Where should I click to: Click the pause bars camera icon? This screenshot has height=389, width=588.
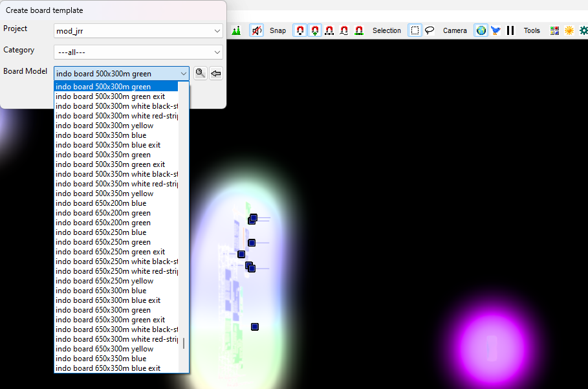pos(510,30)
